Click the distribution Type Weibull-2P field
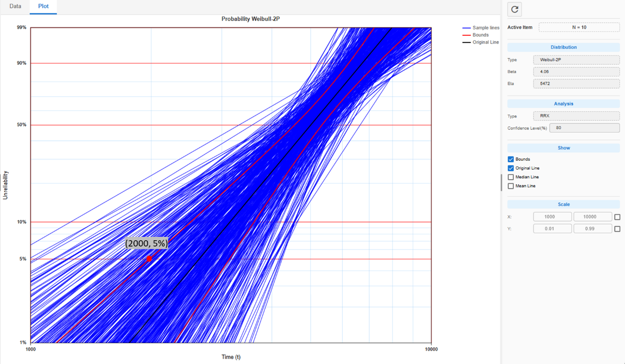Viewport: 625px width, 364px height. point(576,60)
